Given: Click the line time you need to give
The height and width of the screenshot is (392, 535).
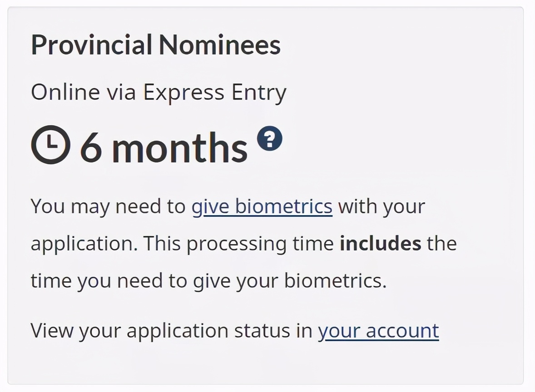Looking at the screenshot, I should 208,281.
